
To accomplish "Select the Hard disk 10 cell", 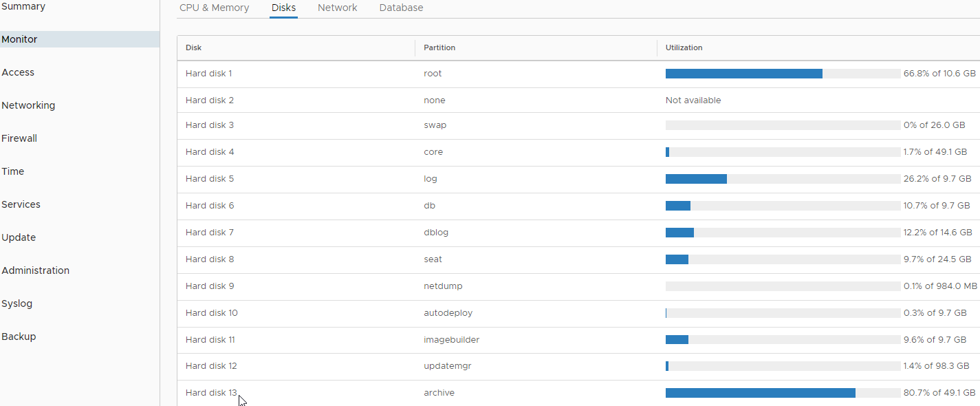I will click(x=212, y=312).
